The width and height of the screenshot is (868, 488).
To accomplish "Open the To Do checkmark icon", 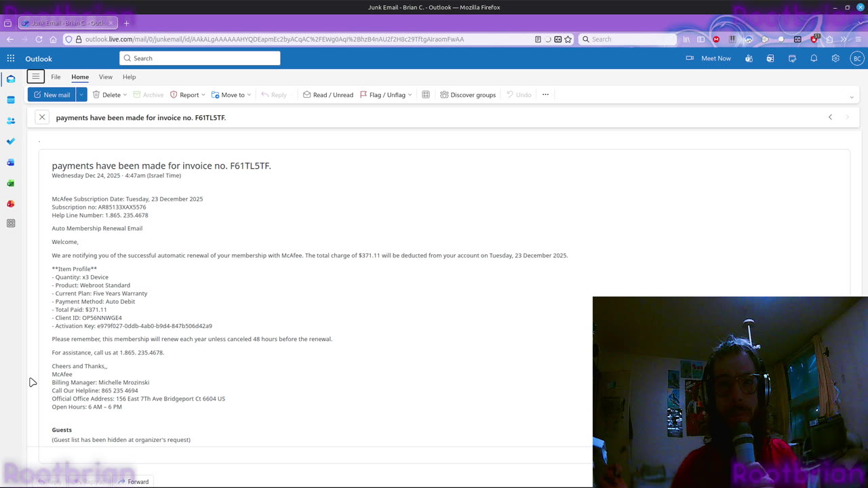I will (11, 142).
